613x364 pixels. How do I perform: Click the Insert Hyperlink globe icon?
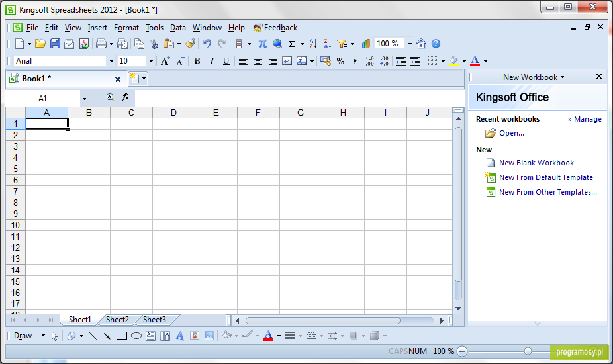point(277,44)
